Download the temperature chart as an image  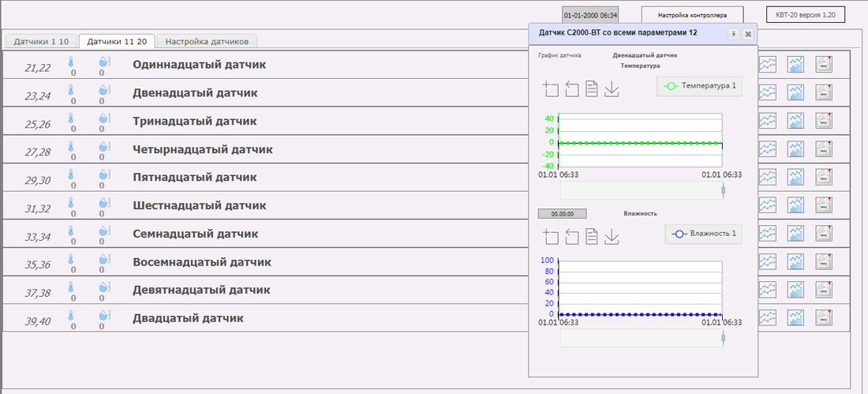coord(612,90)
